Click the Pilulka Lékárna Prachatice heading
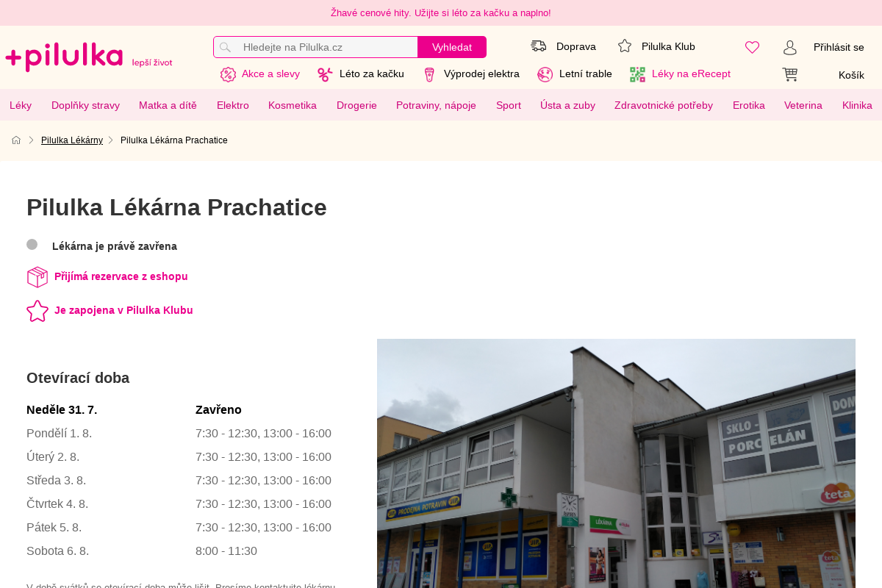Image resolution: width=882 pixels, height=588 pixels. [x=176, y=207]
